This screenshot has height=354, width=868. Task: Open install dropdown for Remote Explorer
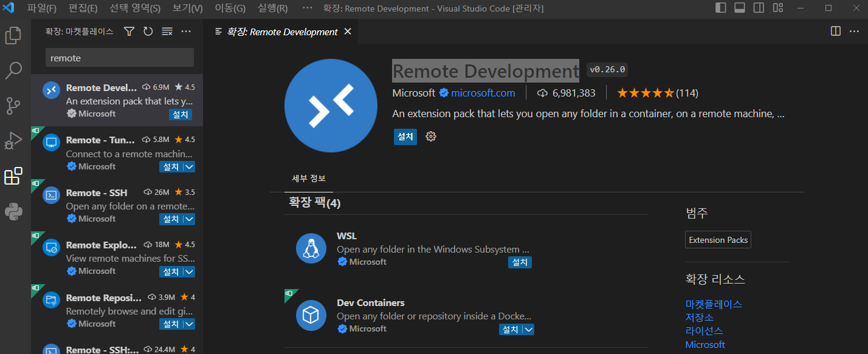(189, 271)
